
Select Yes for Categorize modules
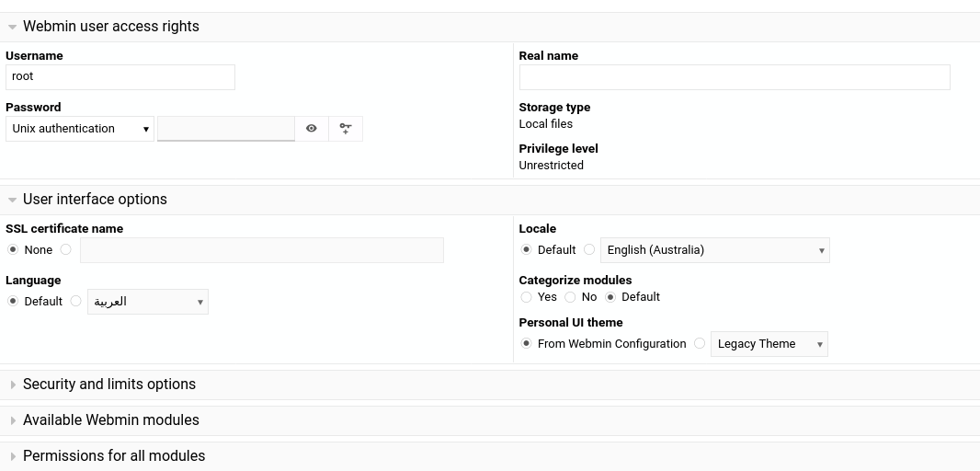tap(526, 297)
